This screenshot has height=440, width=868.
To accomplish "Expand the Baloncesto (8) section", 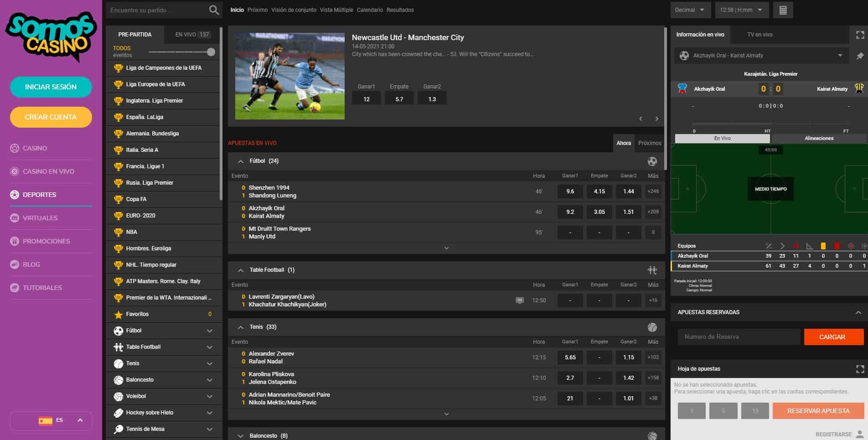I will 241,436.
